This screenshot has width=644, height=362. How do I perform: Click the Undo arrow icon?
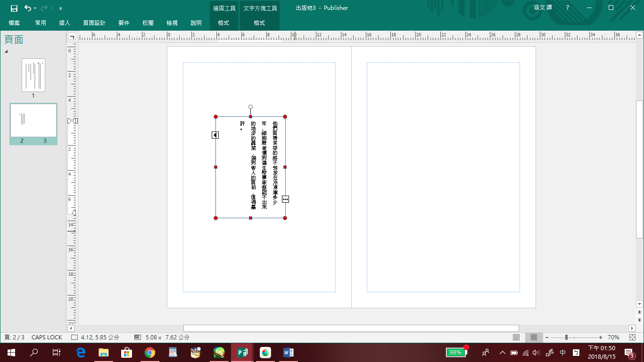click(x=27, y=8)
